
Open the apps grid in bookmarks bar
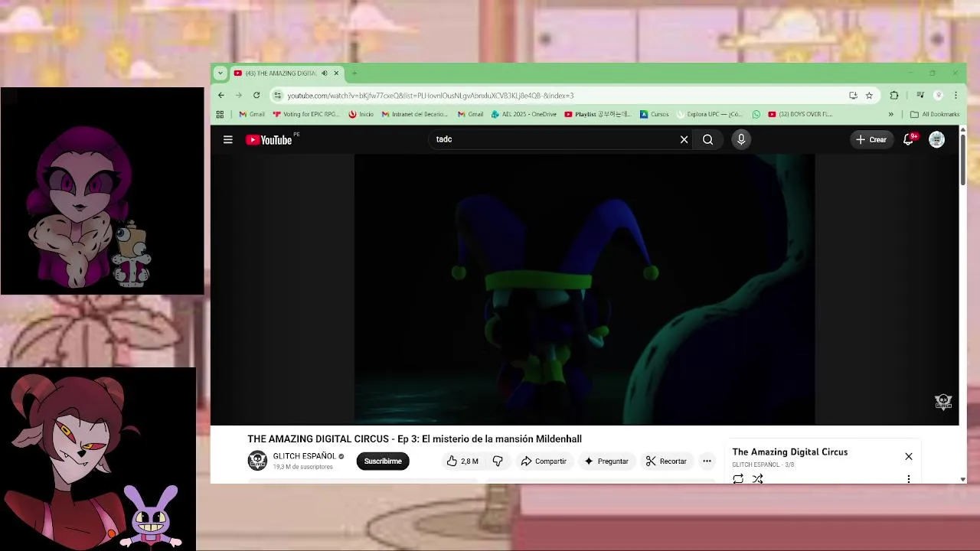pyautogui.click(x=220, y=114)
